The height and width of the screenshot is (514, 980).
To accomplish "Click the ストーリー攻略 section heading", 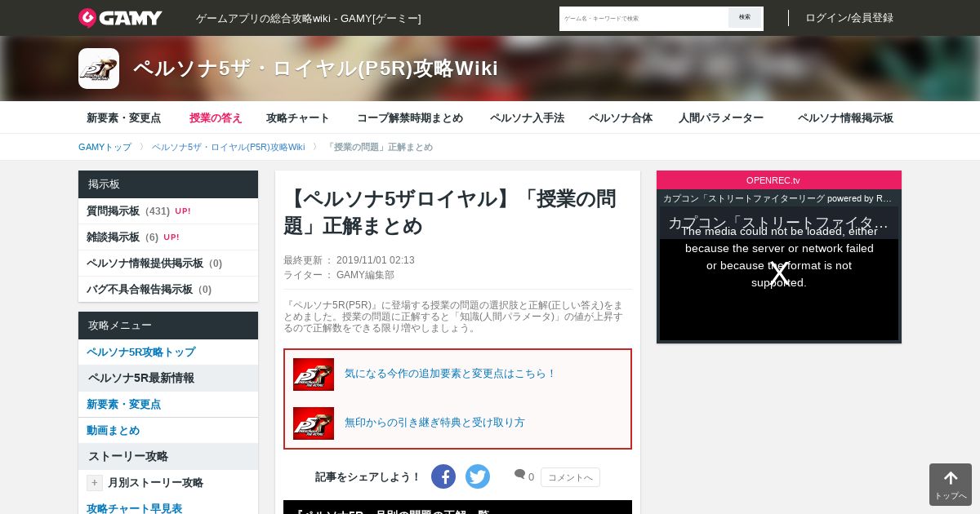I will click(168, 457).
